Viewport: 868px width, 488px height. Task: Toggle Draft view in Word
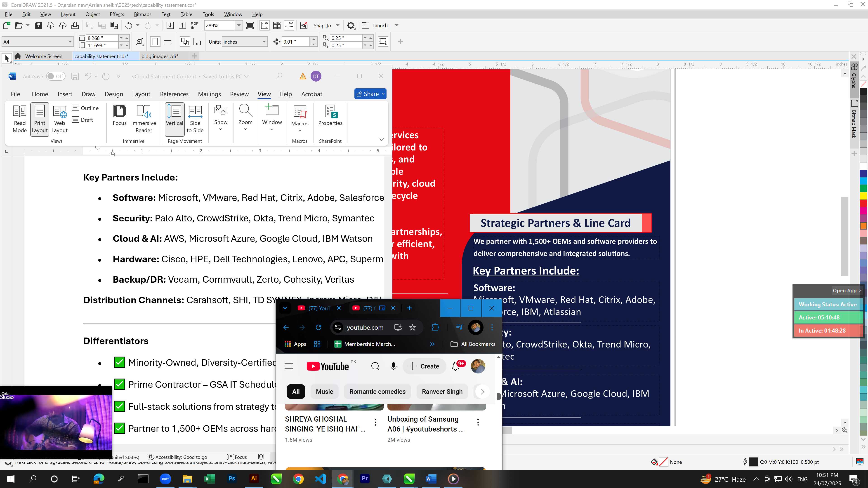point(83,120)
